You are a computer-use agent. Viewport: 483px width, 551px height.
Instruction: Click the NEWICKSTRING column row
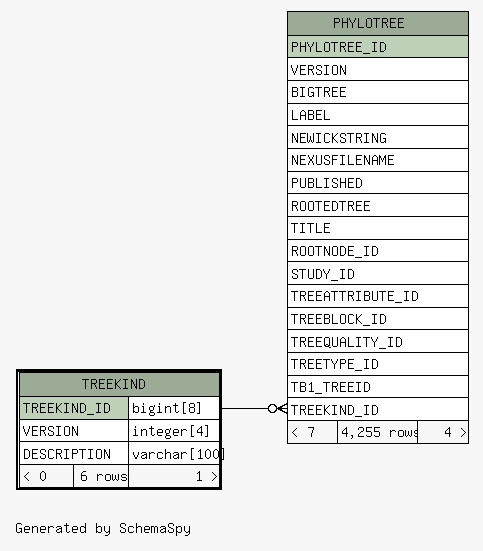[x=378, y=137]
